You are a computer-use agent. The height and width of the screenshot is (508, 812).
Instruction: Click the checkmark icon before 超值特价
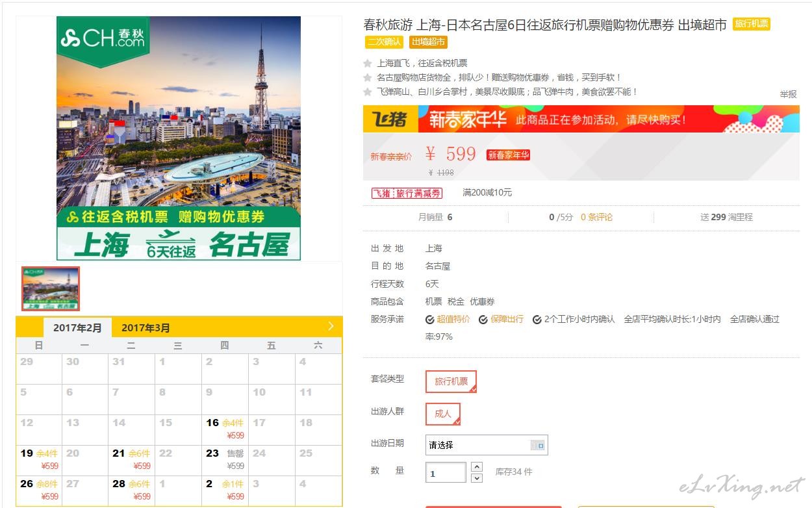430,320
